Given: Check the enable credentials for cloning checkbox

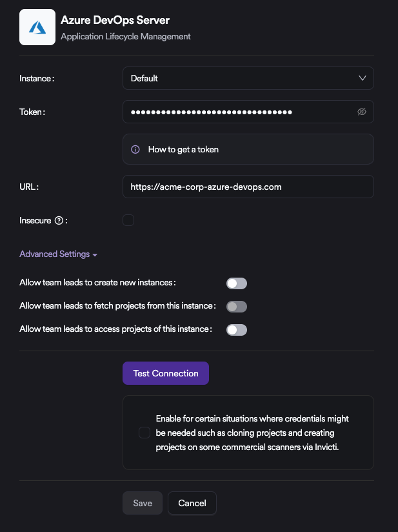Looking at the screenshot, I should pos(144,433).
